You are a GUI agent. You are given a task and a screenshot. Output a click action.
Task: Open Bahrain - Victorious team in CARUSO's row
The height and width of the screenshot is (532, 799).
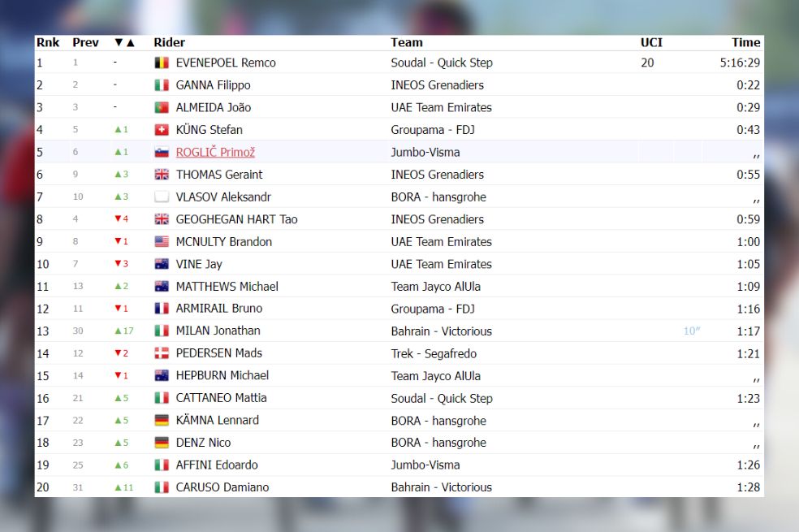[441, 487]
